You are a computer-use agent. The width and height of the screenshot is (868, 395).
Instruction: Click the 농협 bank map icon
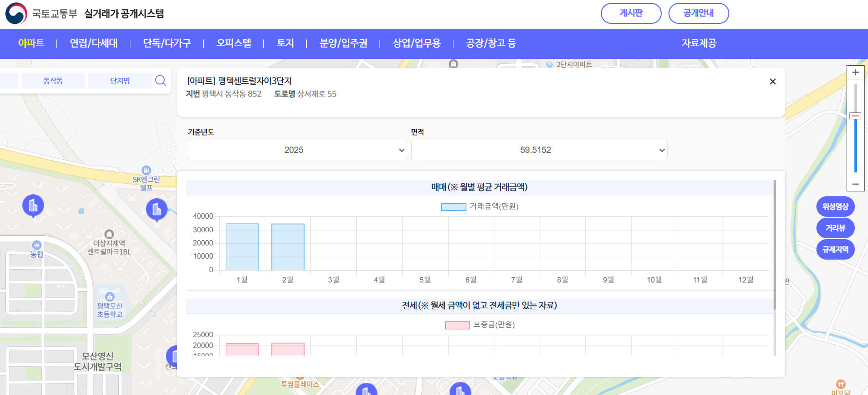(x=37, y=245)
